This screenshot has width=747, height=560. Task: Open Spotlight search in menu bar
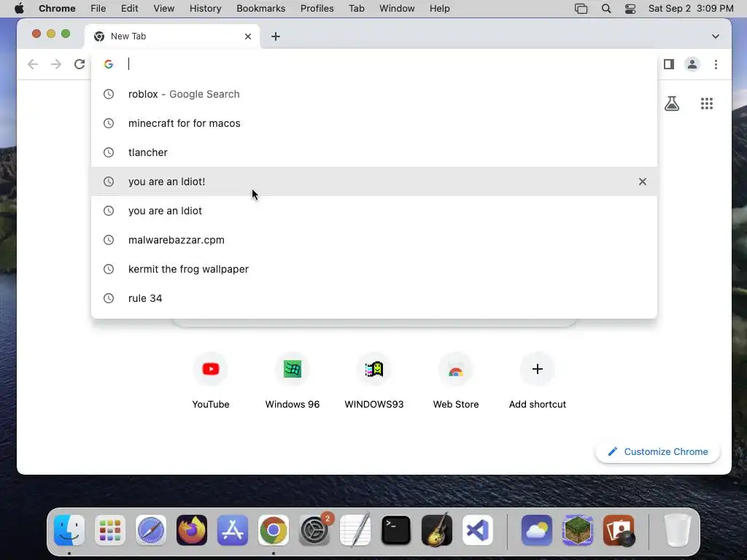[x=606, y=9]
